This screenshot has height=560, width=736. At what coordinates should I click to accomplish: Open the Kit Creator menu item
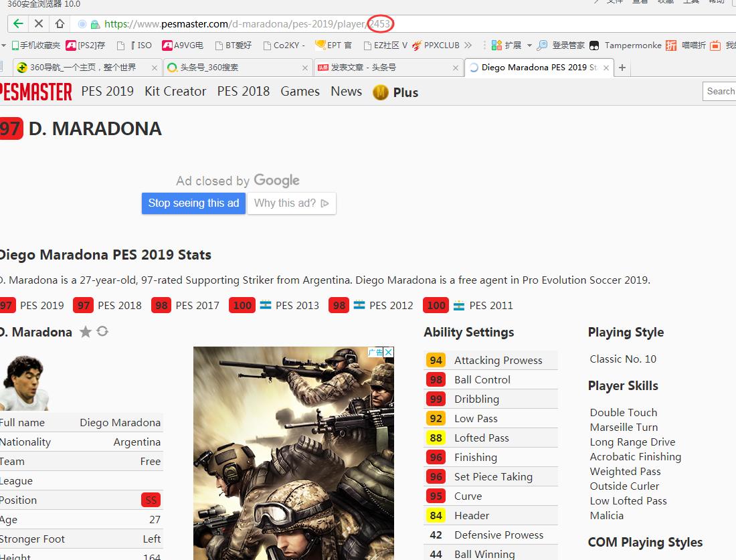pos(175,92)
